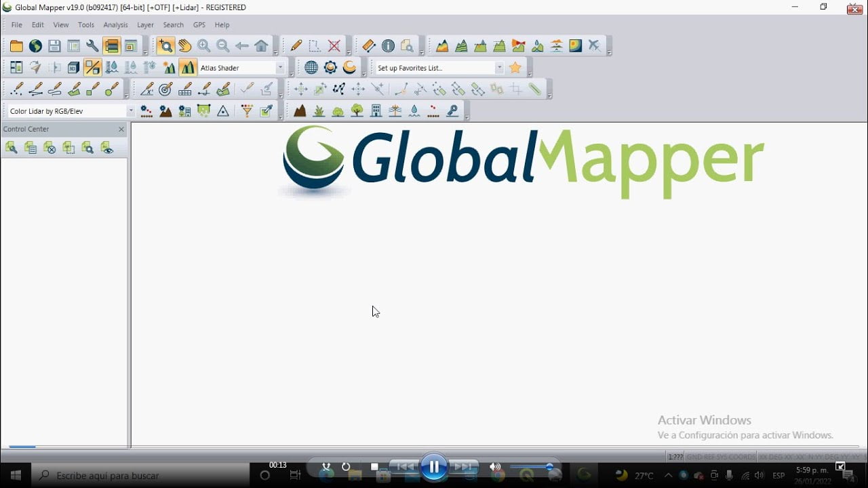
Task: Toggle visibility of layers in Control Center
Action: (x=107, y=148)
